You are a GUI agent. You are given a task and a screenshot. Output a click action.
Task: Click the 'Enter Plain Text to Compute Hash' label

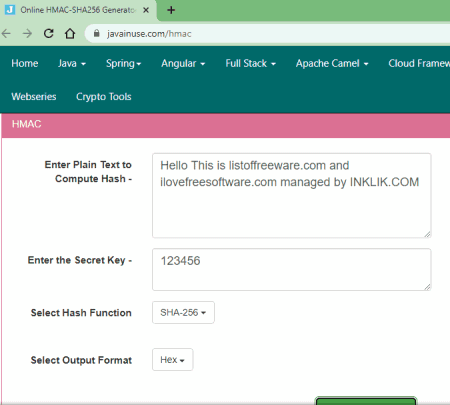[88, 172]
